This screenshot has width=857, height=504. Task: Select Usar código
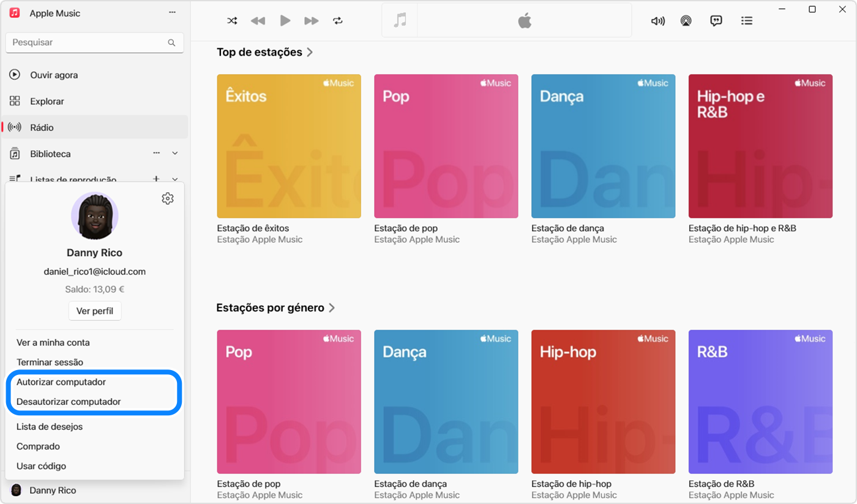41,466
